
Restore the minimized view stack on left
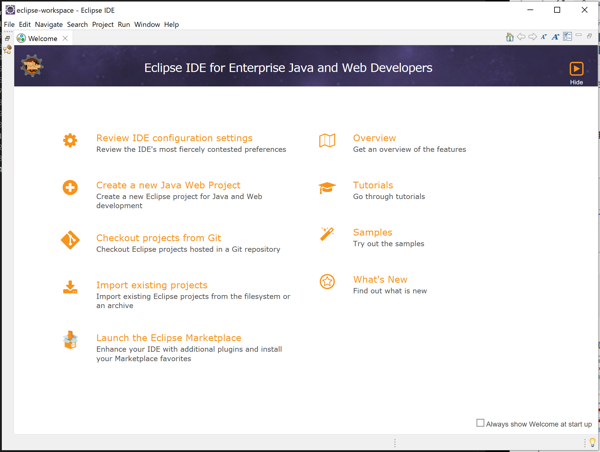7,38
